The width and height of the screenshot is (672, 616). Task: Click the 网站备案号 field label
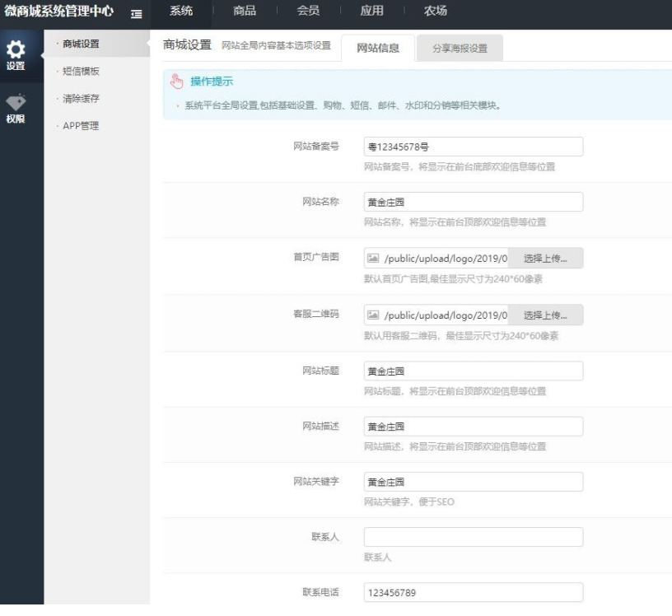pos(316,147)
